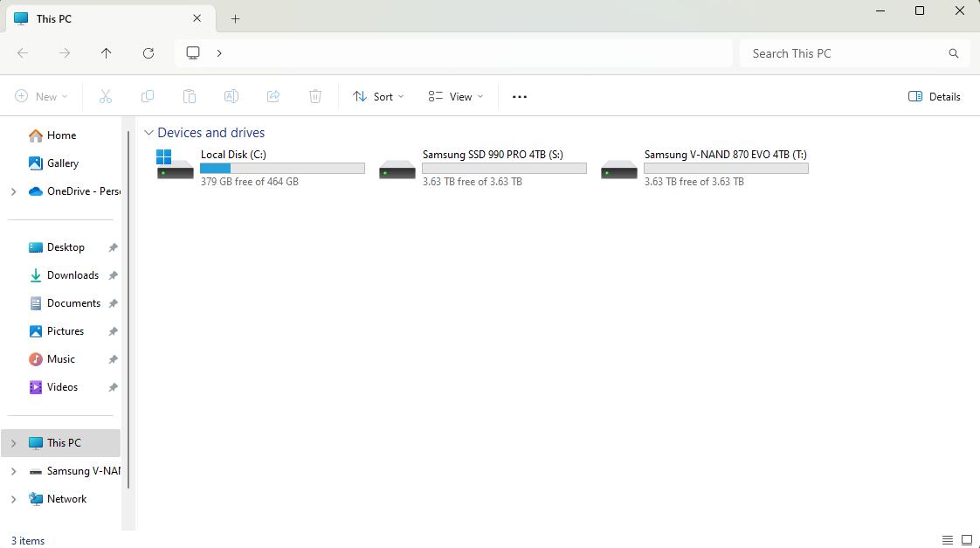Click the '3 items' status text

(x=28, y=540)
